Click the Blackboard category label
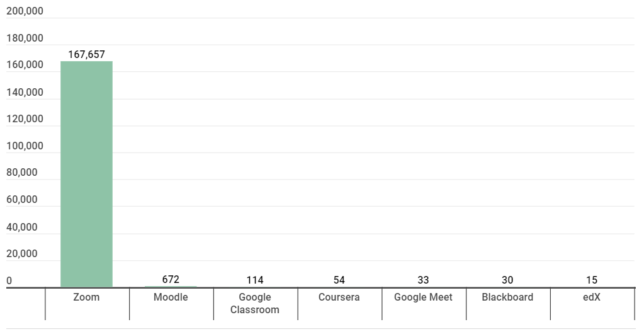The width and height of the screenshot is (644, 334). pos(507,297)
